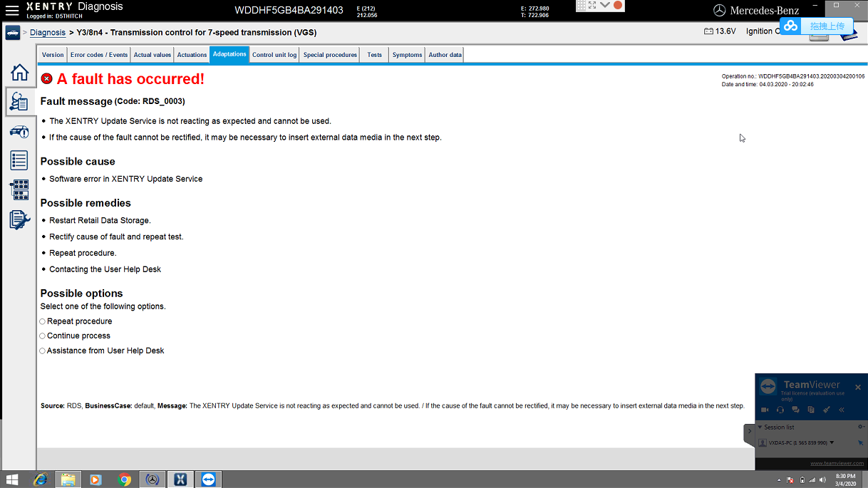The image size is (868, 488).
Task: Click the red record button in capture toolbar
Action: tap(618, 5)
